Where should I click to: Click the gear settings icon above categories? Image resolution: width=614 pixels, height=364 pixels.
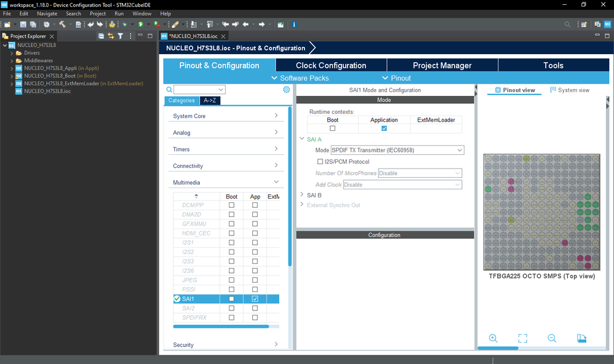pos(287,90)
